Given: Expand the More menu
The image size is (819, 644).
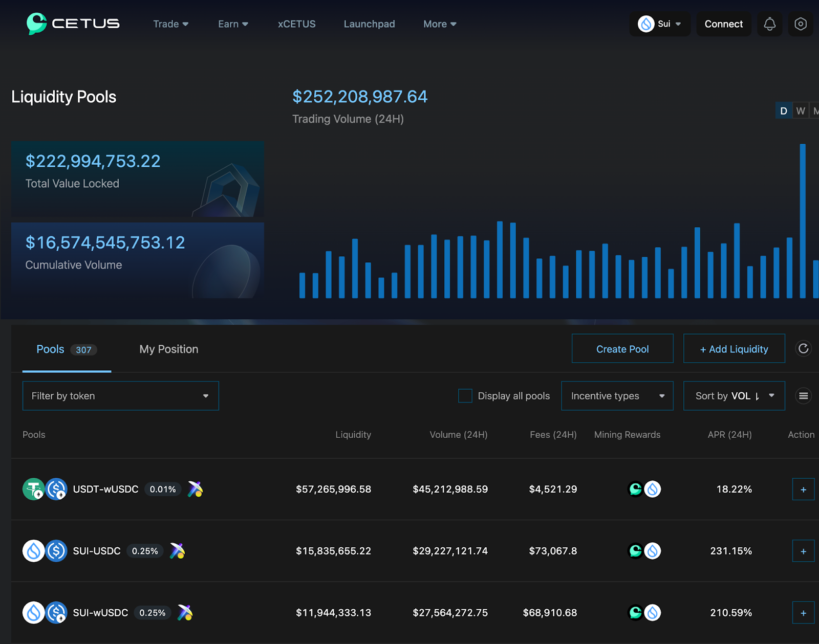Looking at the screenshot, I should coord(440,24).
